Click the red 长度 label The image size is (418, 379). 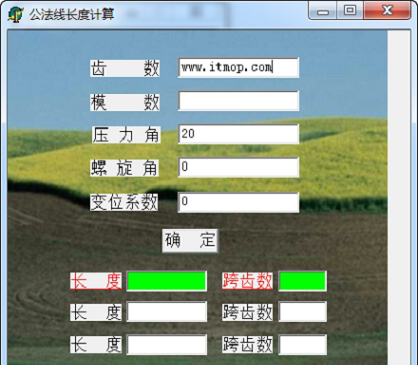[x=96, y=281]
